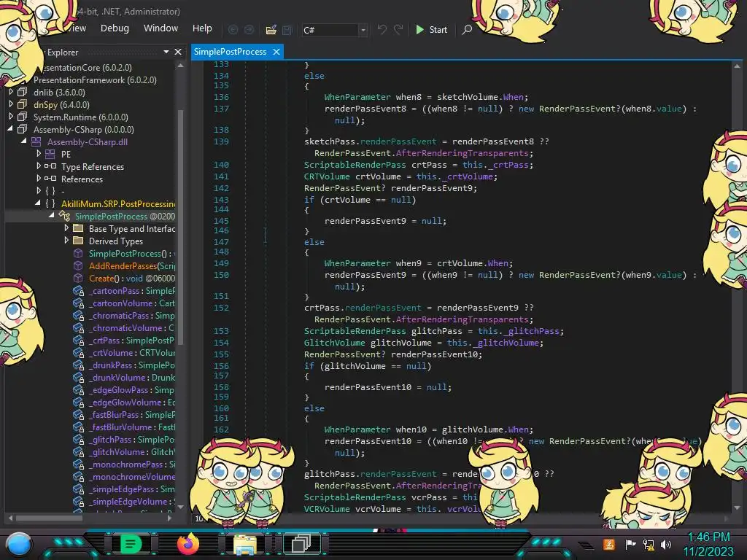
Task: Expand the Derived Types folder
Action: [x=66, y=241]
